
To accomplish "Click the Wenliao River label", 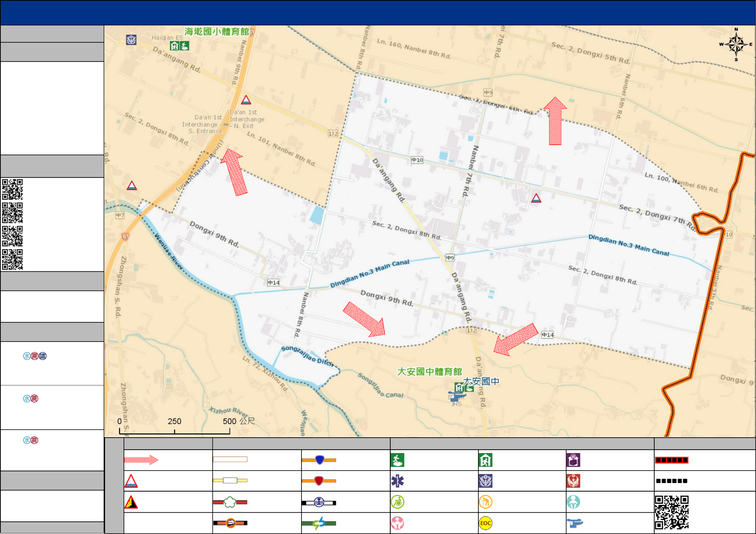I will click(169, 252).
